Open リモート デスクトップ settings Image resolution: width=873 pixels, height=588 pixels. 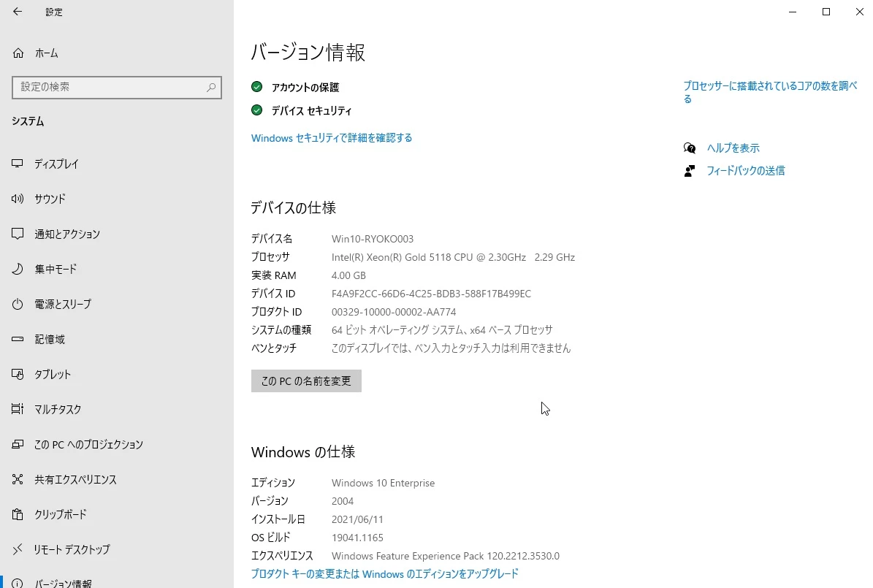pyautogui.click(x=72, y=550)
